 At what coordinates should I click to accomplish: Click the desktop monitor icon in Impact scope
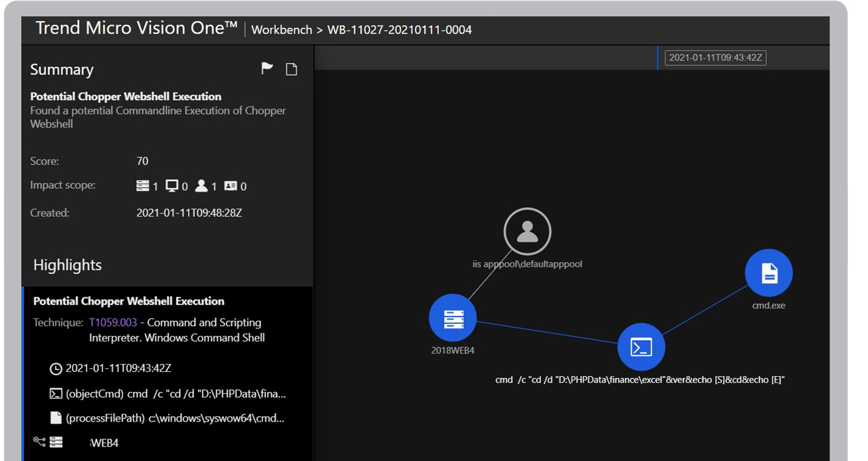(x=172, y=186)
